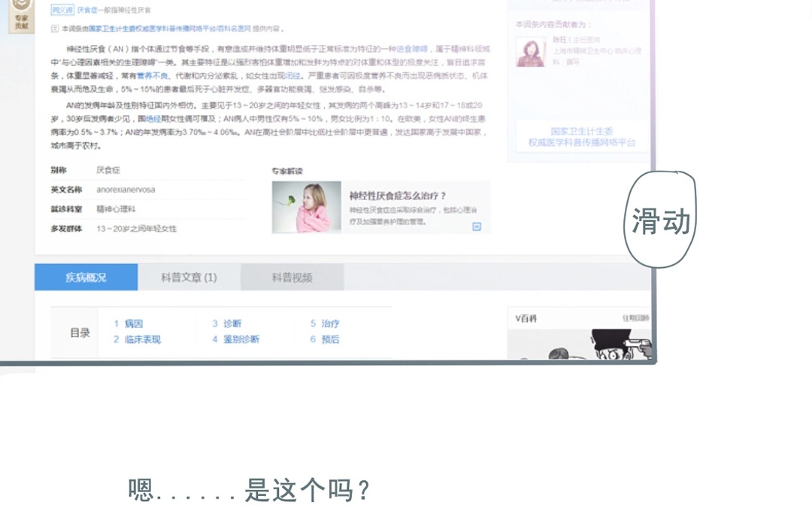Open the 神经性厌食症怎么治疗？ article title

coord(398,196)
